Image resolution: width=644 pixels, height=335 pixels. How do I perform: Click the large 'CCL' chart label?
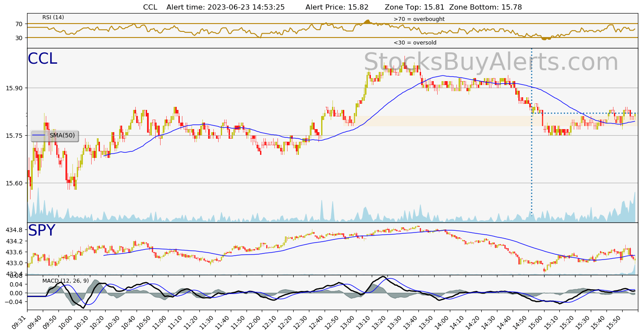[x=42, y=59]
